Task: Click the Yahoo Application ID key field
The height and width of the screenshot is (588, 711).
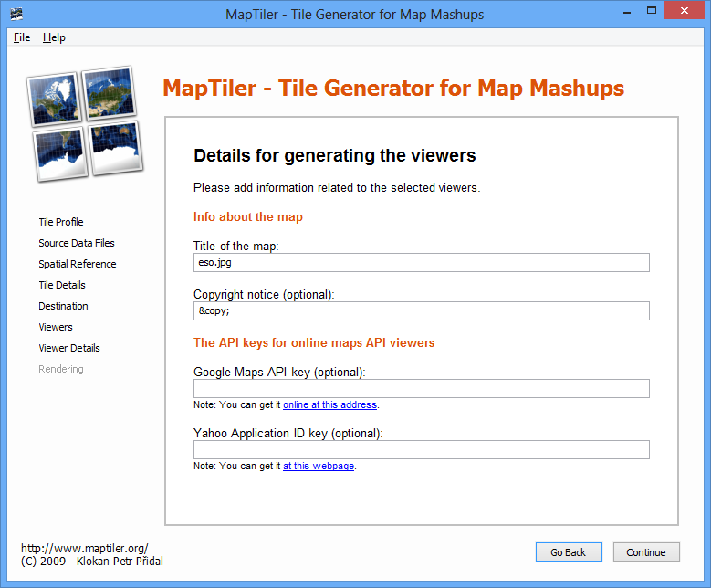Action: tap(422, 449)
